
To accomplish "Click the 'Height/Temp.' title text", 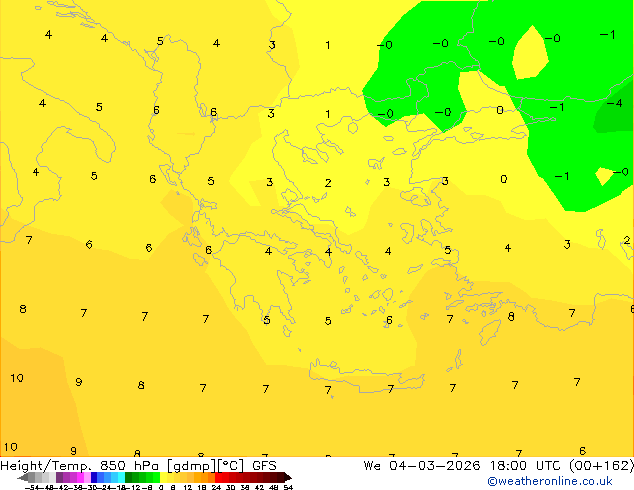I will pyautogui.click(x=46, y=466).
